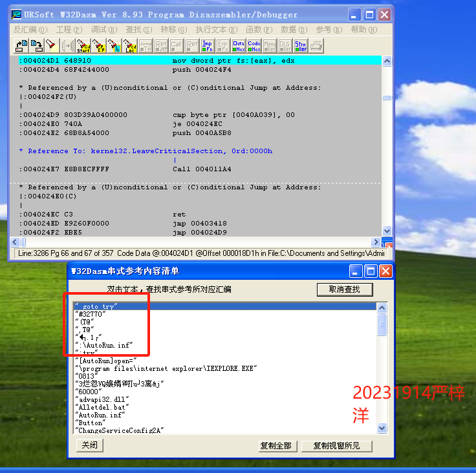The image size is (476, 473).
Task: Click disassembly scrollbar down arrow
Action: [x=387, y=231]
